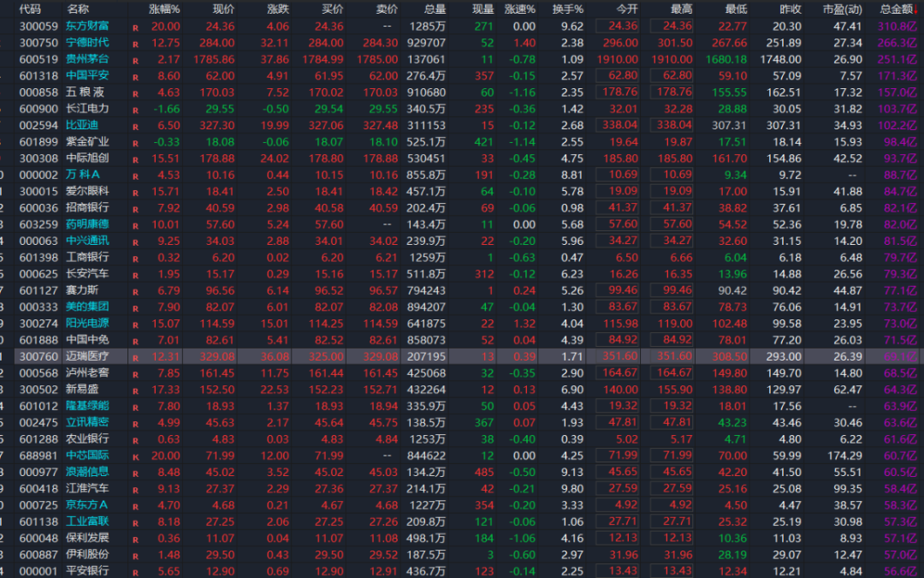The height and width of the screenshot is (578, 924).
Task: Click the 涨跌 column header
Action: click(x=278, y=9)
